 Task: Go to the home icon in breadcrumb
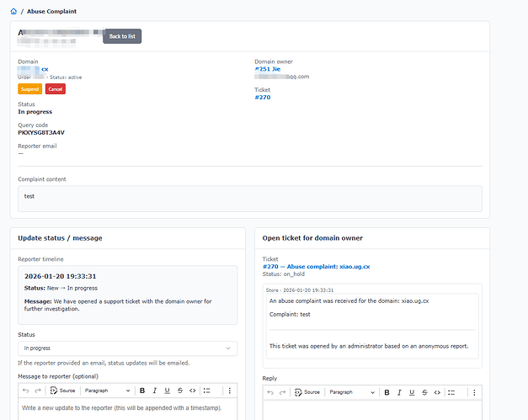[x=13, y=12]
